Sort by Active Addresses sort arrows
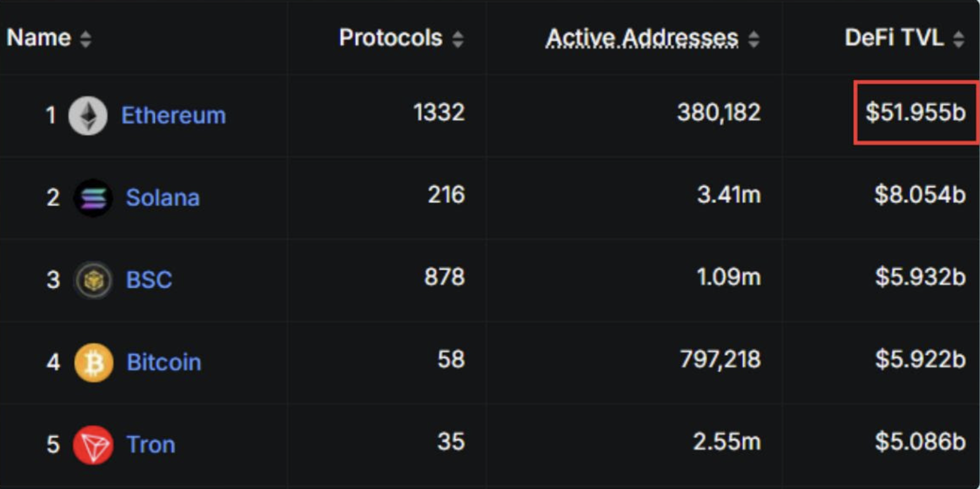 (x=753, y=40)
